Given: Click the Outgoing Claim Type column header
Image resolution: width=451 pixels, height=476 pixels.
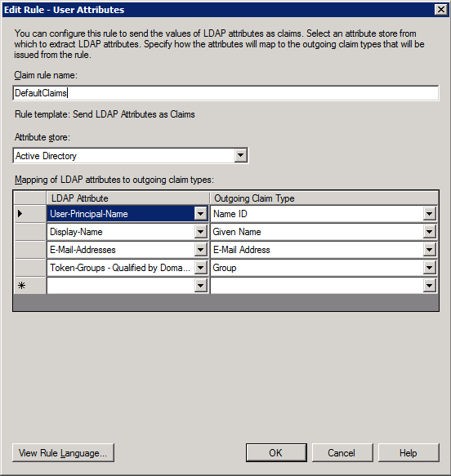Looking at the screenshot, I should click(x=324, y=198).
